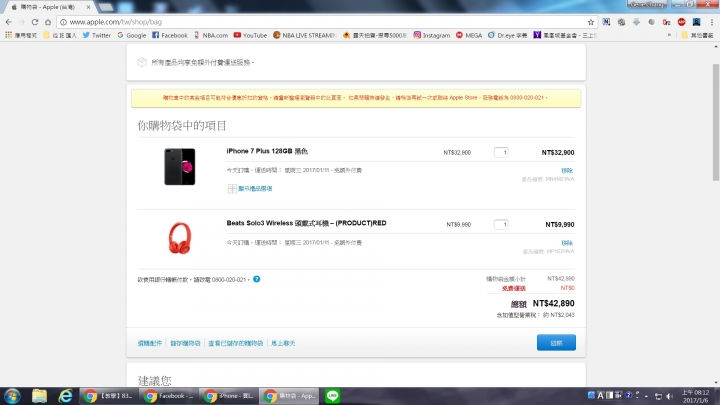Click the blue checkout button
This screenshot has height=405, width=720.
pyautogui.click(x=556, y=343)
